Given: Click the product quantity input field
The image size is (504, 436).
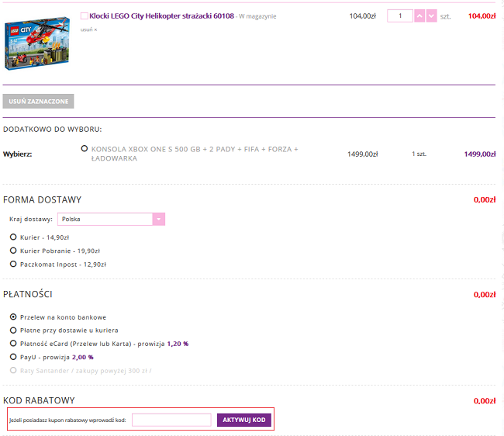Looking at the screenshot, I should 400,16.
